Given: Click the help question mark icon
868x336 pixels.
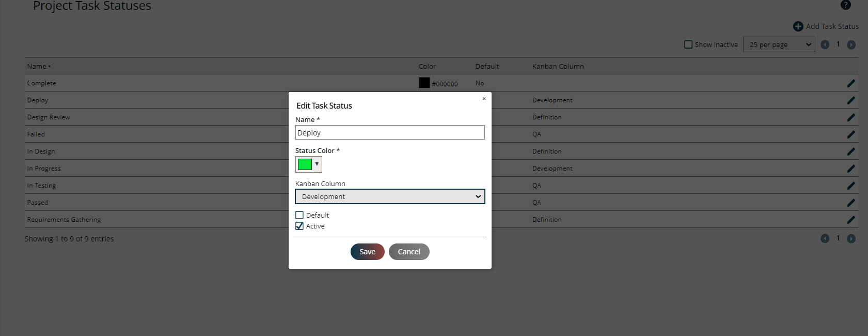Looking at the screenshot, I should [845, 5].
